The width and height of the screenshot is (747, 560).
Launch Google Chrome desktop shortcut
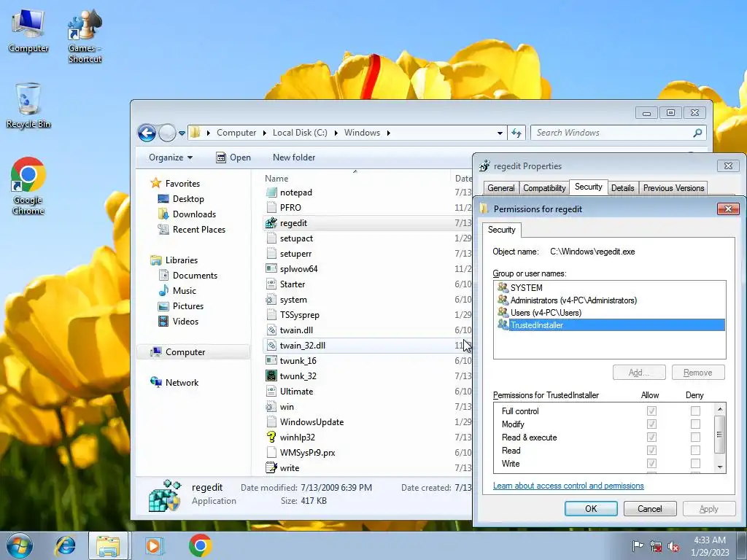point(28,186)
